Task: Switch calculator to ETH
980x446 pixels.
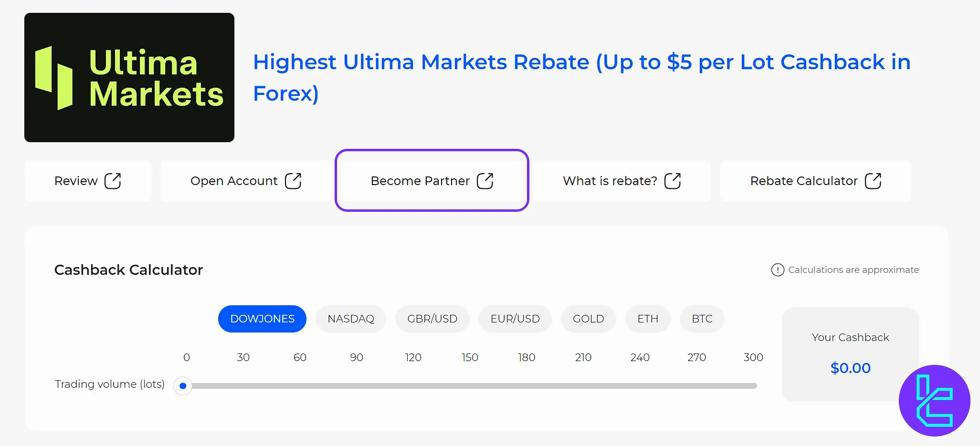Action: tap(648, 319)
